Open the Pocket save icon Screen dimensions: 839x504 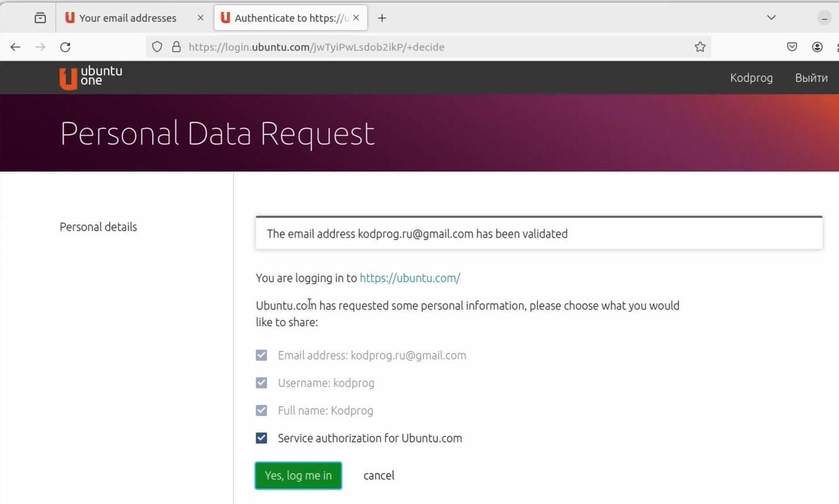(792, 47)
